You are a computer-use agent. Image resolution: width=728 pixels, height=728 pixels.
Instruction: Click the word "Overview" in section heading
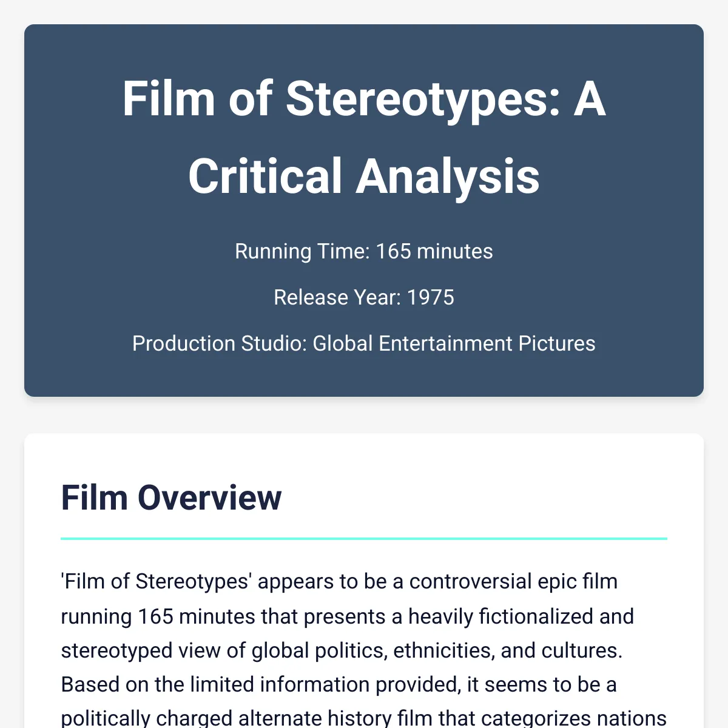[210, 498]
